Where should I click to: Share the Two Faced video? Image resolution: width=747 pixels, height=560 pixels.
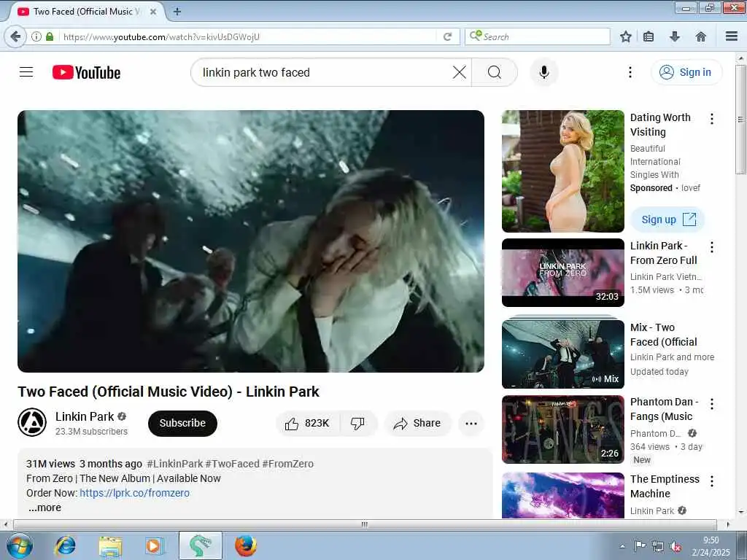(417, 424)
